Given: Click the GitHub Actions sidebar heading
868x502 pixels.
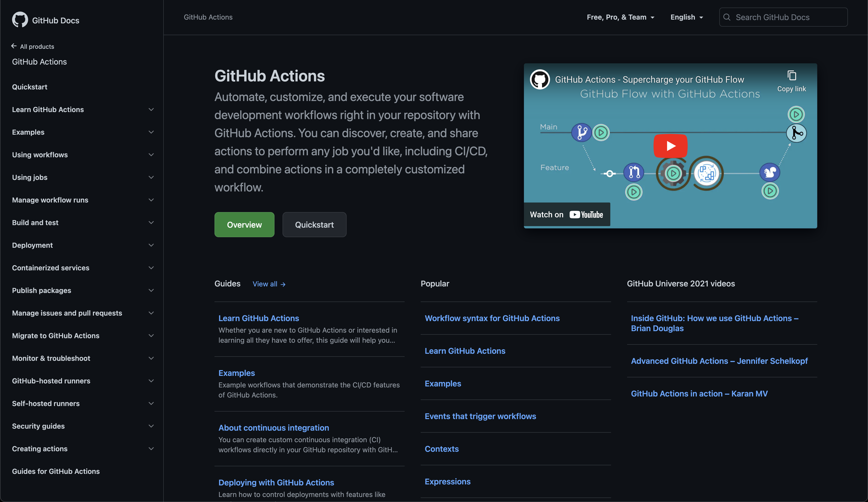Looking at the screenshot, I should coord(39,62).
